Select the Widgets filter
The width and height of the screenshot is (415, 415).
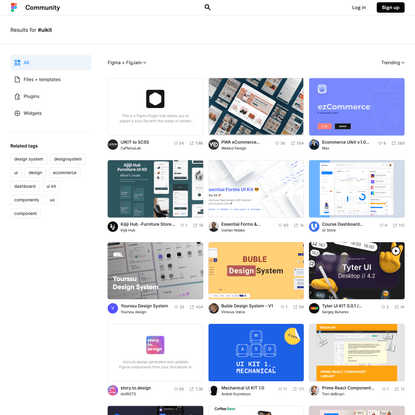(51, 113)
